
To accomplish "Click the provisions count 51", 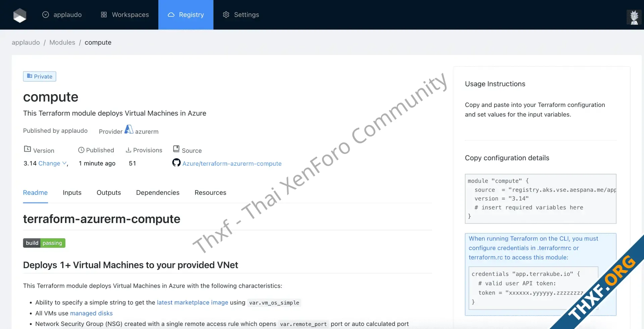I will (132, 163).
